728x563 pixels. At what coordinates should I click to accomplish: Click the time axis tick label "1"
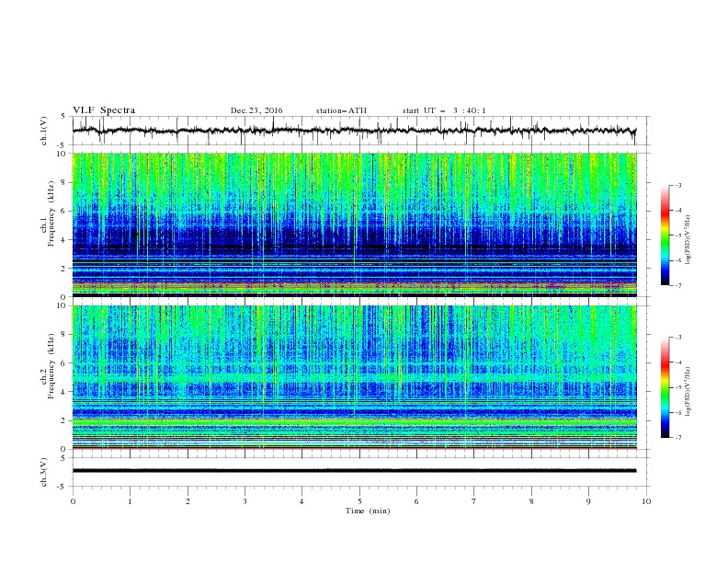coord(130,501)
